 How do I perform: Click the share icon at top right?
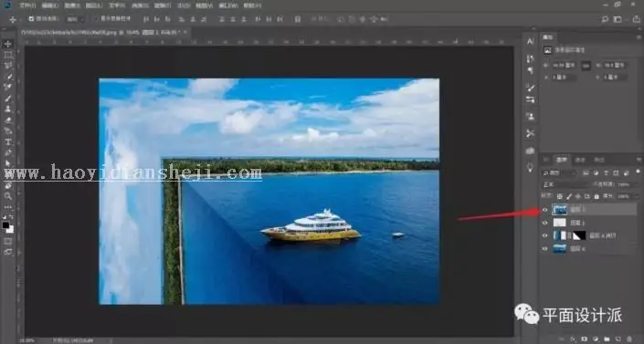pos(636,19)
